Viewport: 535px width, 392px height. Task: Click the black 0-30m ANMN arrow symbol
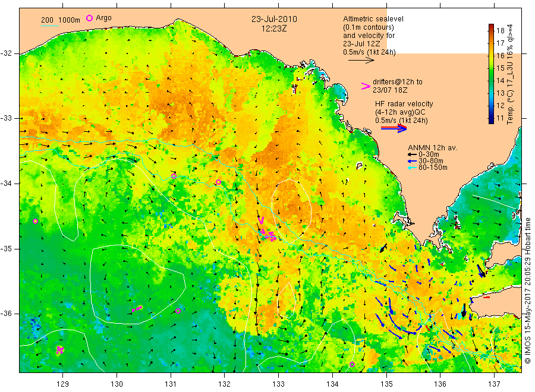(x=413, y=154)
